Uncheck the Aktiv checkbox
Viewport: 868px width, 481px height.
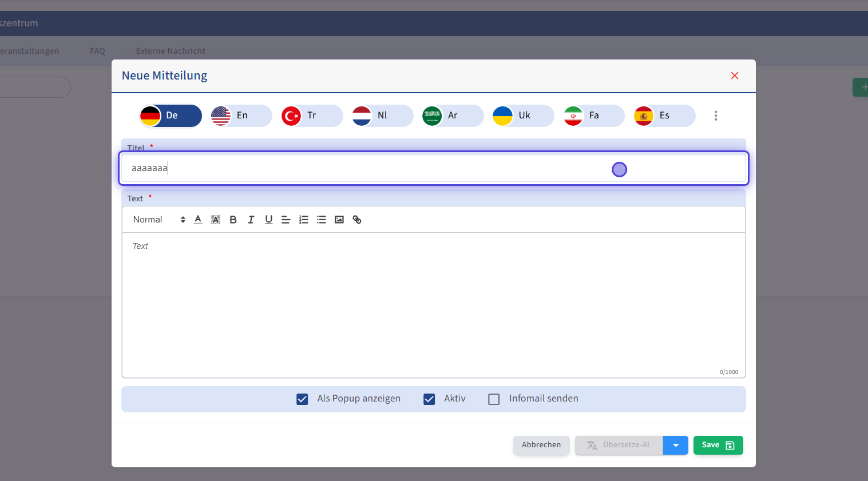point(429,399)
